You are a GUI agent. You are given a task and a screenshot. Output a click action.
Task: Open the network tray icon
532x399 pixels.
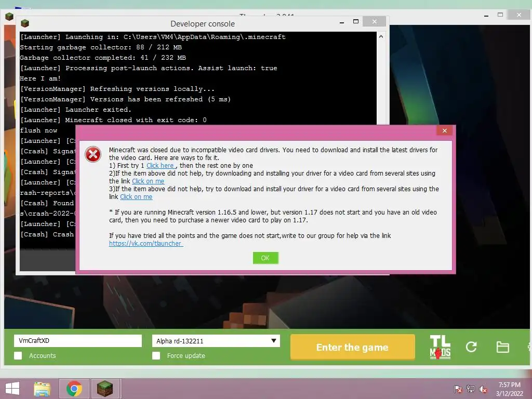click(471, 389)
